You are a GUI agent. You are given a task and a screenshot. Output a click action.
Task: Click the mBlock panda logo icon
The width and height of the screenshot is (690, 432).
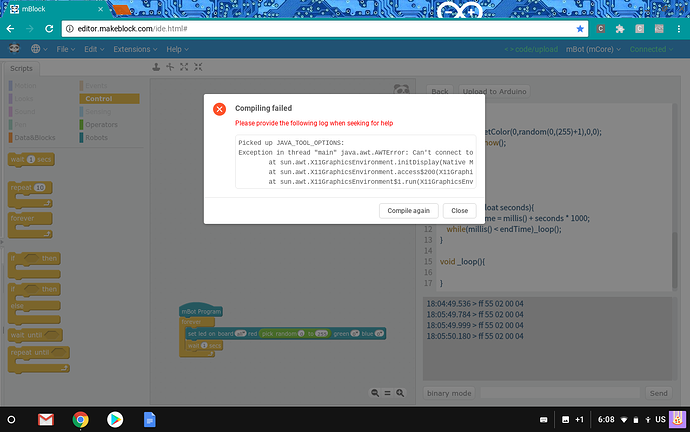pyautogui.click(x=14, y=48)
